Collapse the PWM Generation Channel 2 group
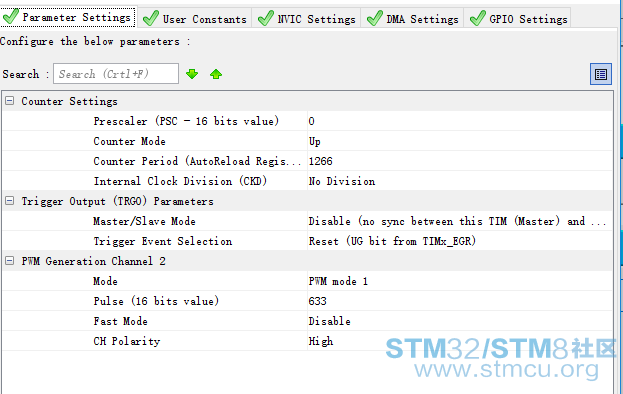The height and width of the screenshot is (394, 623). point(10,261)
